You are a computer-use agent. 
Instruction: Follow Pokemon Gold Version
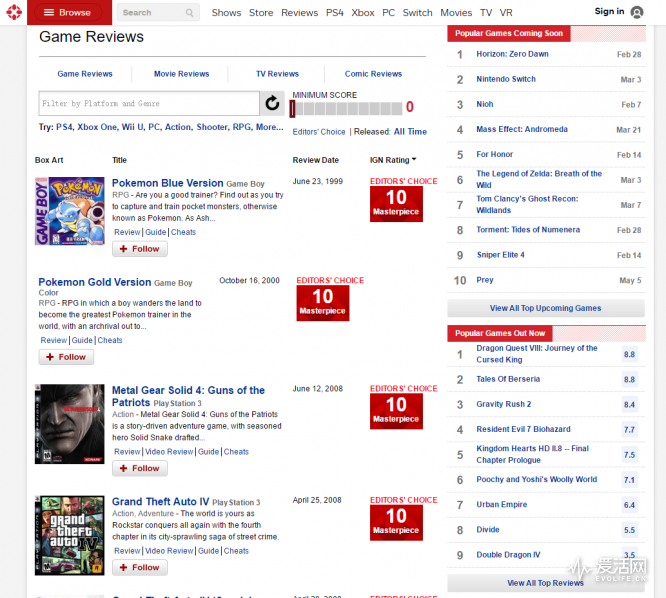pos(66,357)
